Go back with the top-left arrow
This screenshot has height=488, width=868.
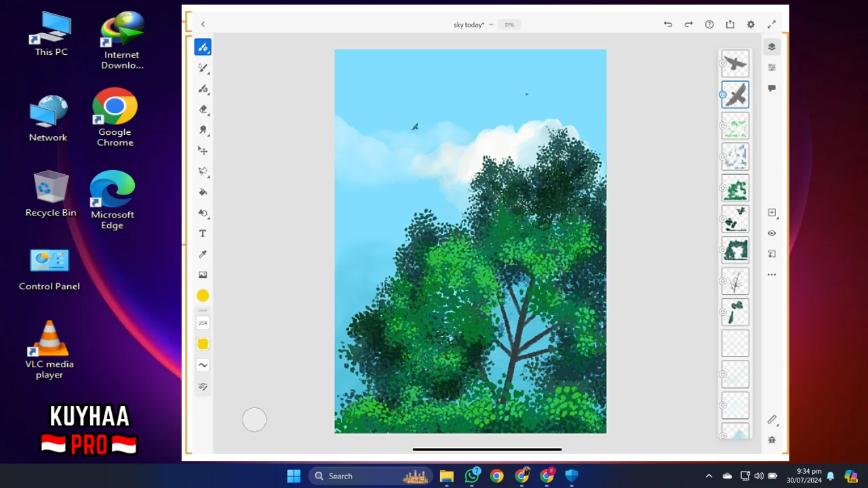tap(203, 24)
